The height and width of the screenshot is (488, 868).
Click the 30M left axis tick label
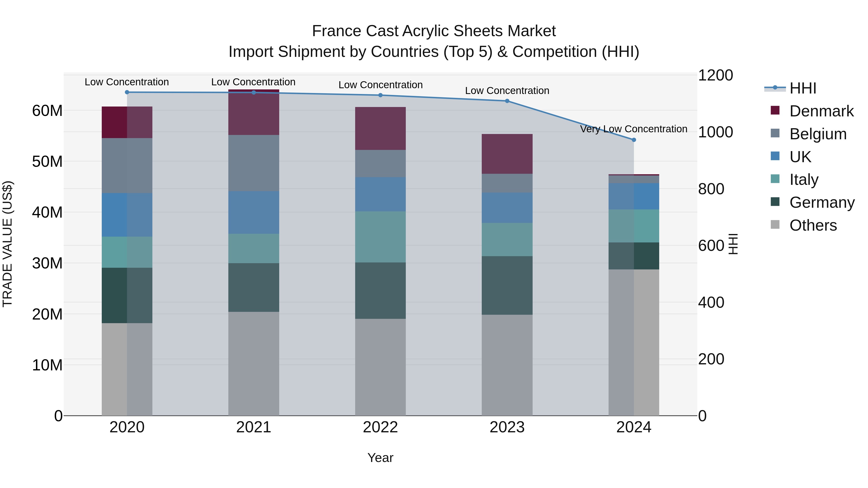pos(47,263)
